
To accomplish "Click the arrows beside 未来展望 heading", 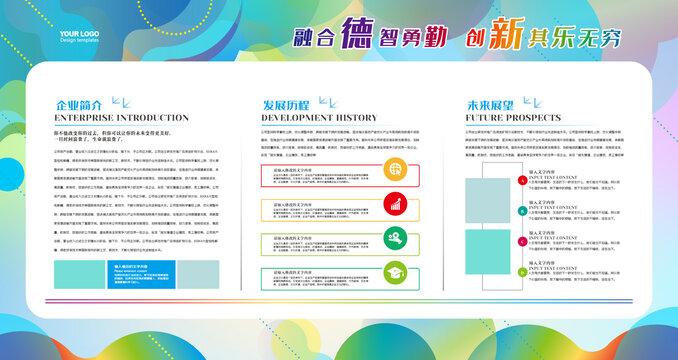I will point(532,102).
